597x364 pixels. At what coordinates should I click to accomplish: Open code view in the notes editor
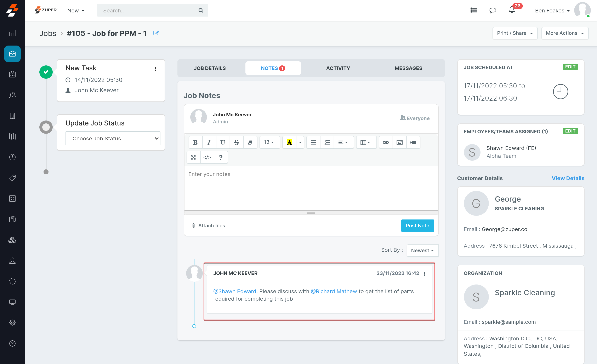pos(207,157)
